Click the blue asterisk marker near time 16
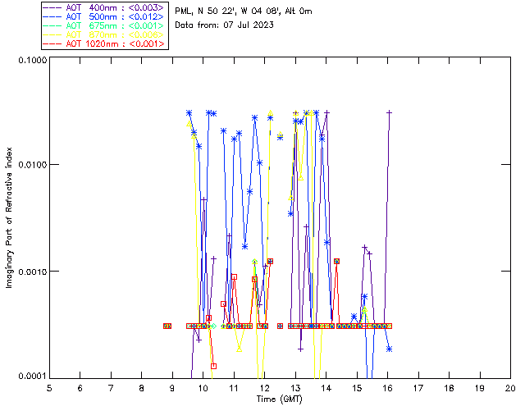525x420 pixels. pyautogui.click(x=389, y=349)
